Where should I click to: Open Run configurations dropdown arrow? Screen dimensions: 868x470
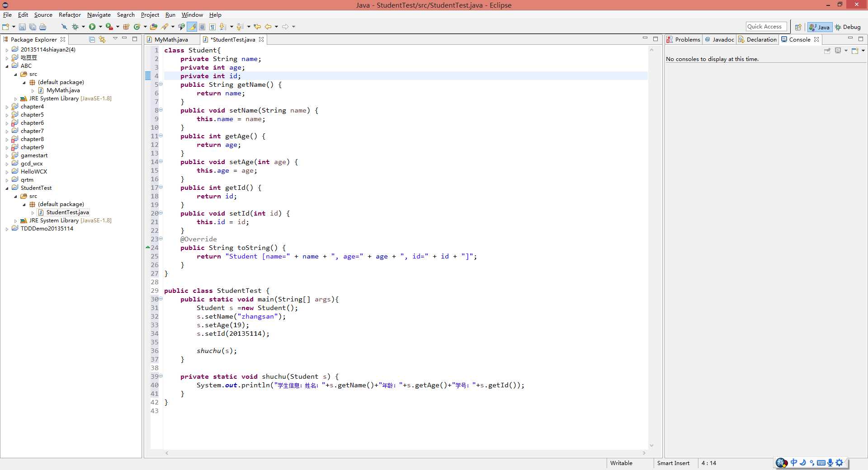100,27
